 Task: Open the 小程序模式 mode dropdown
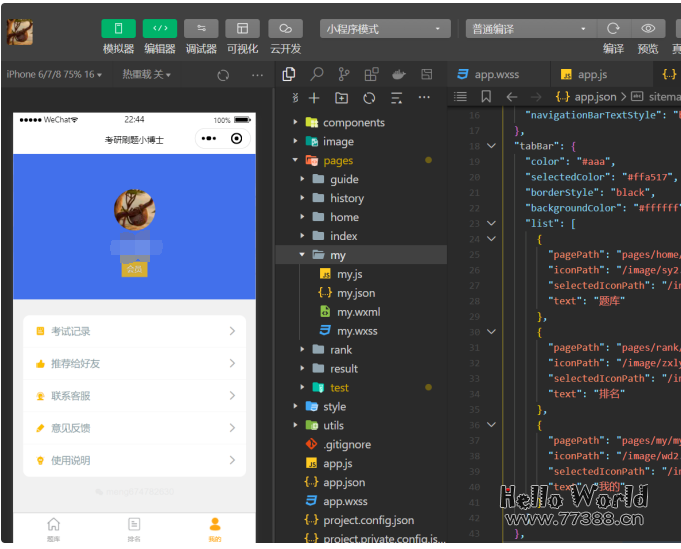pyautogui.click(x=384, y=29)
